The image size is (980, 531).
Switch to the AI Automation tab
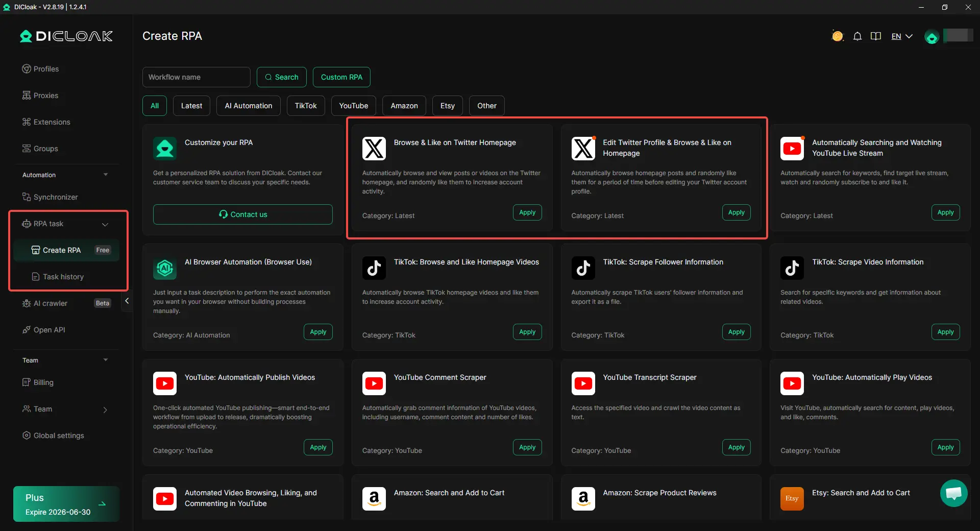point(248,106)
